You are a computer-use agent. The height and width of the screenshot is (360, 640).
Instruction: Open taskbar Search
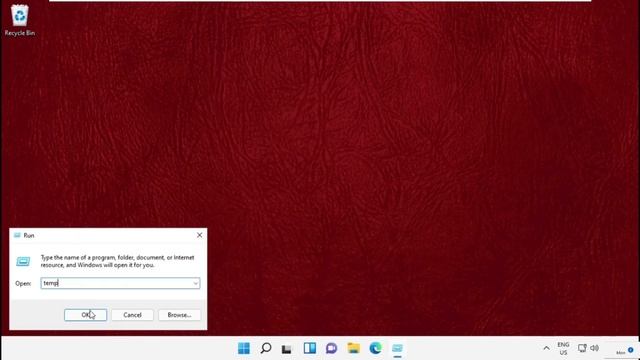pyautogui.click(x=266, y=348)
